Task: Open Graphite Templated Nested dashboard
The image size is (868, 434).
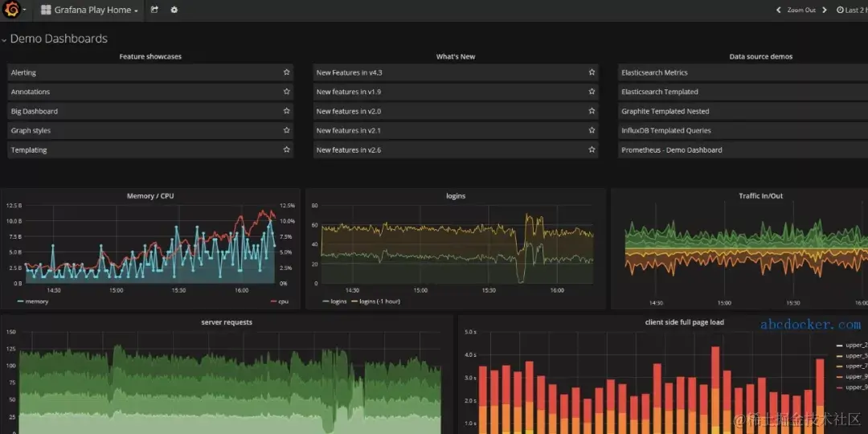Action: [743, 111]
